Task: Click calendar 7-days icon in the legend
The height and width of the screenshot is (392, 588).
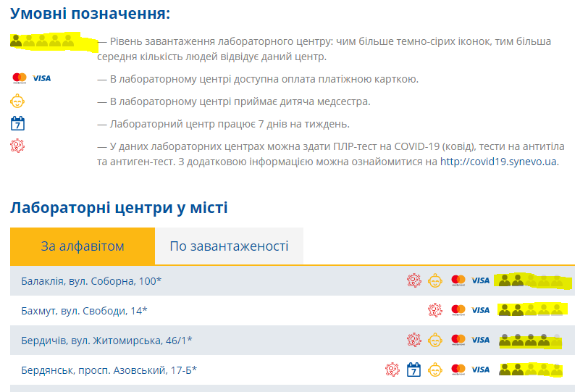Action: [x=18, y=123]
